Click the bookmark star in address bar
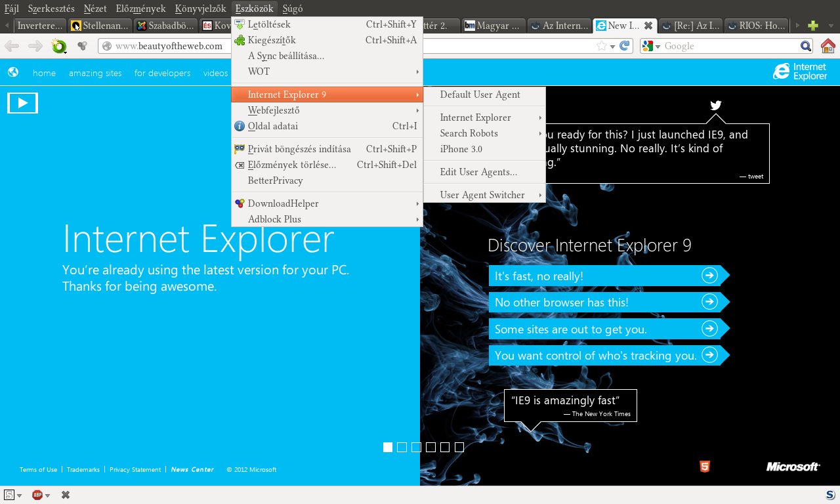Image resolution: width=840 pixels, height=504 pixels. tap(602, 46)
